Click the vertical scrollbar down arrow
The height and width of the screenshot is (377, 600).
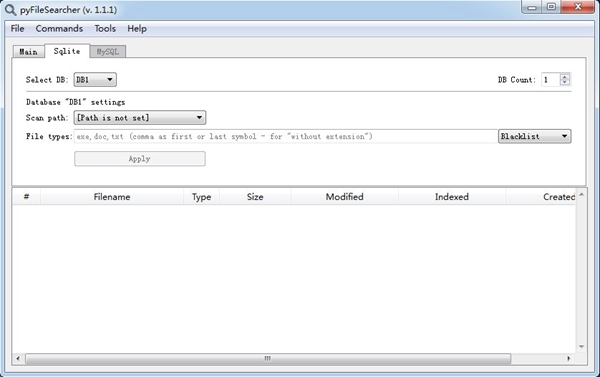[x=582, y=346]
